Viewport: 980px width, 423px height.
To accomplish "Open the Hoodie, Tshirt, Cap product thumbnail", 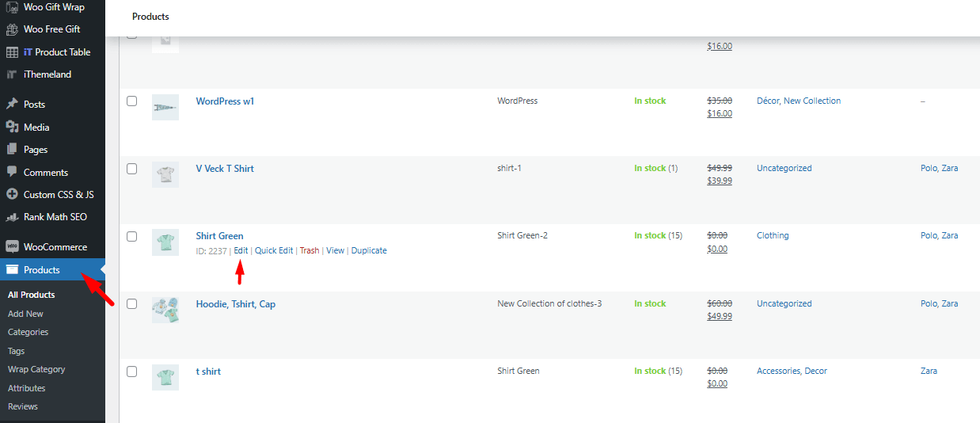I will pyautogui.click(x=165, y=310).
